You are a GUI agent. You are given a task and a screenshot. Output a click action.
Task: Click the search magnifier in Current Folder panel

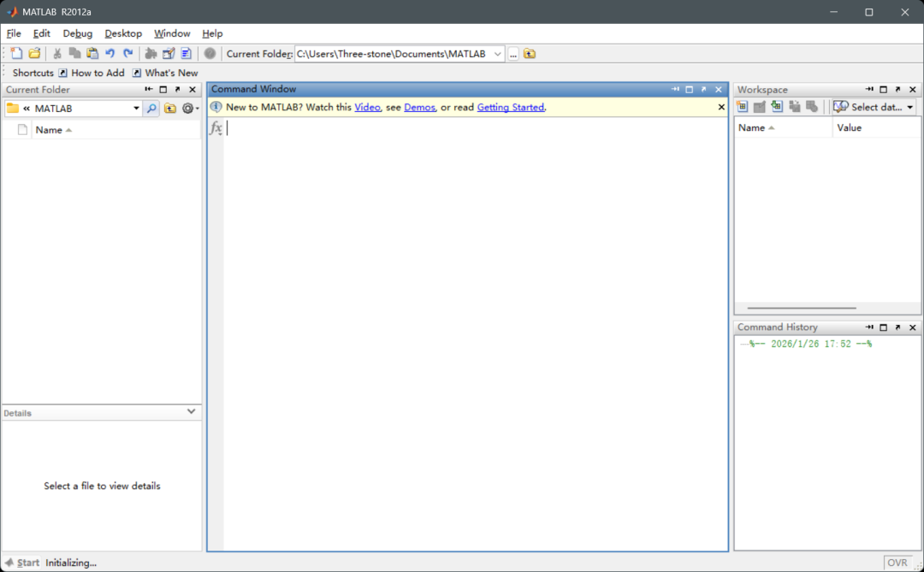pyautogui.click(x=151, y=109)
